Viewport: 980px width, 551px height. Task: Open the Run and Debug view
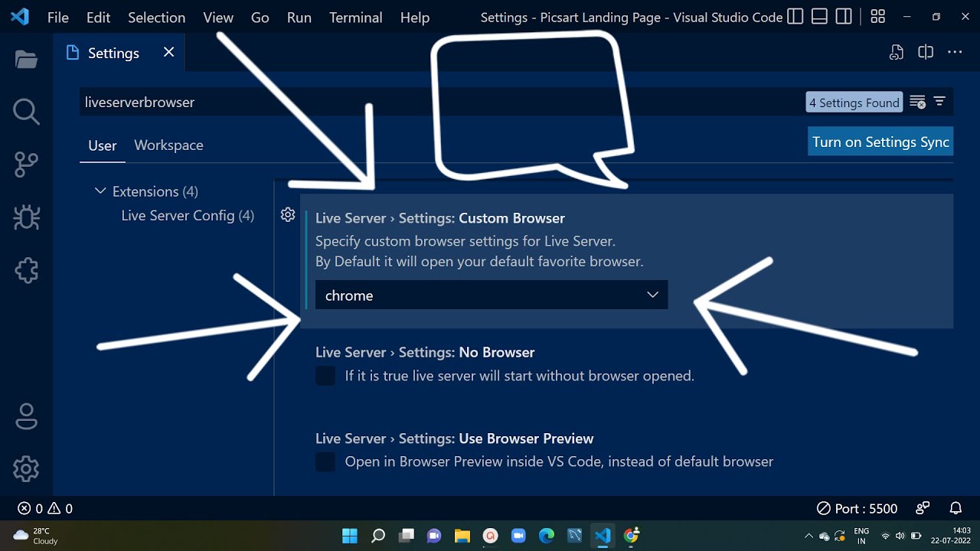26,217
